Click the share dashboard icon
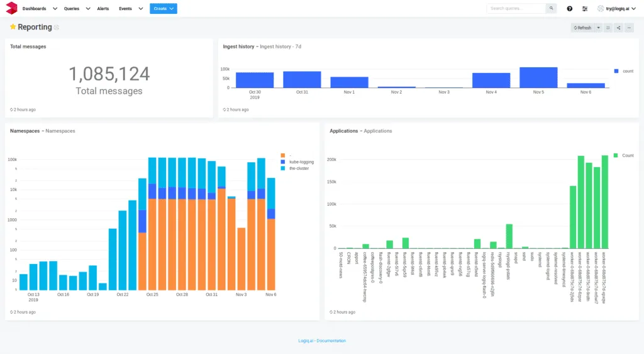The image size is (644, 354). click(619, 28)
